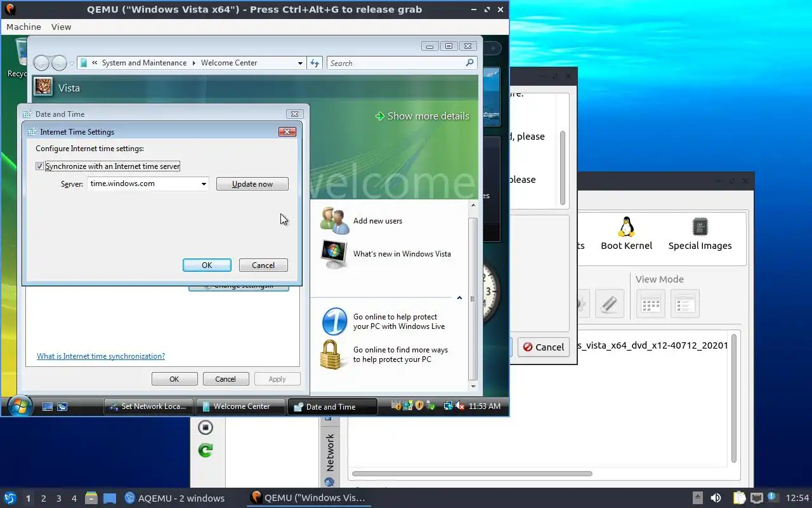Open the View menu in QEMU
This screenshot has width=812, height=508.
pos(61,27)
